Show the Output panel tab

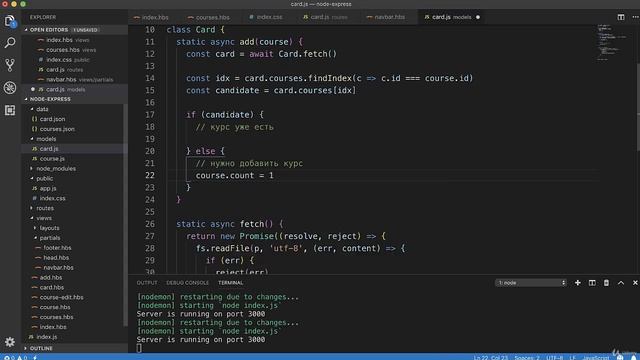click(x=147, y=283)
